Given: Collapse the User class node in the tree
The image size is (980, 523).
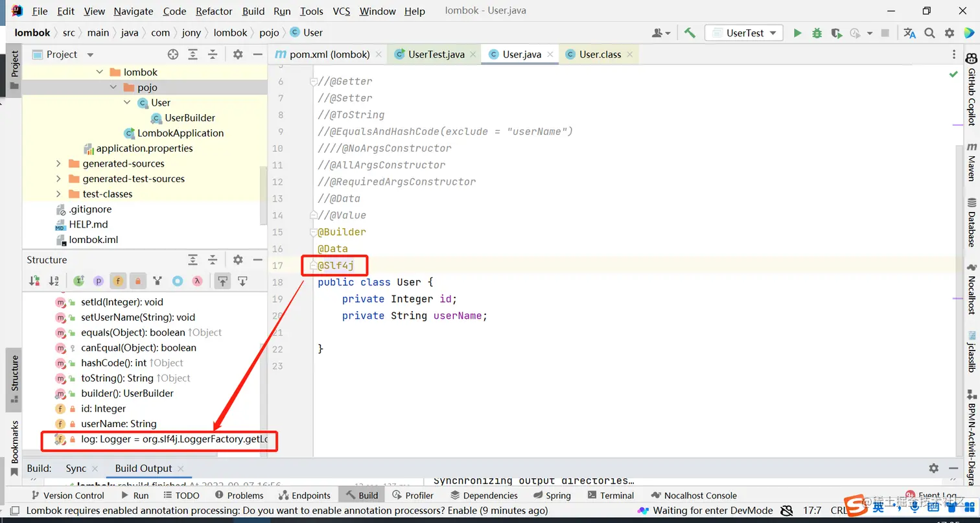Looking at the screenshot, I should [x=127, y=102].
